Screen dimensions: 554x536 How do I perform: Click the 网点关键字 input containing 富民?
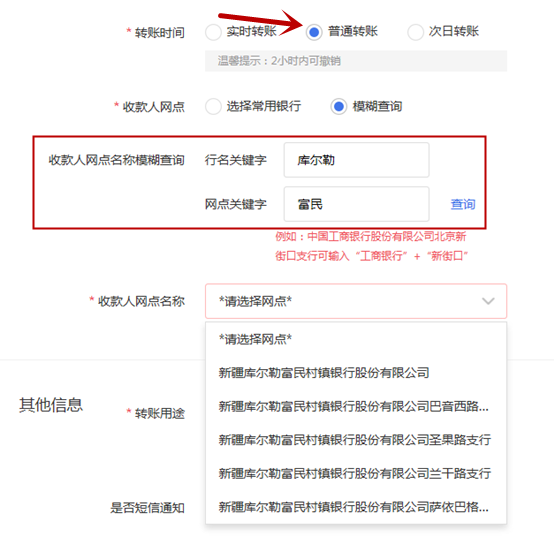356,204
